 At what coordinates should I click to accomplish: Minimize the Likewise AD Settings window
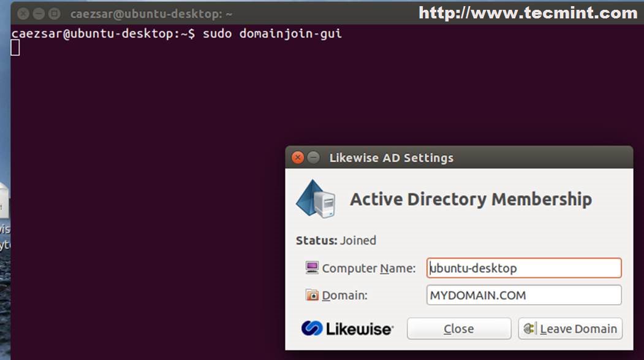313,158
